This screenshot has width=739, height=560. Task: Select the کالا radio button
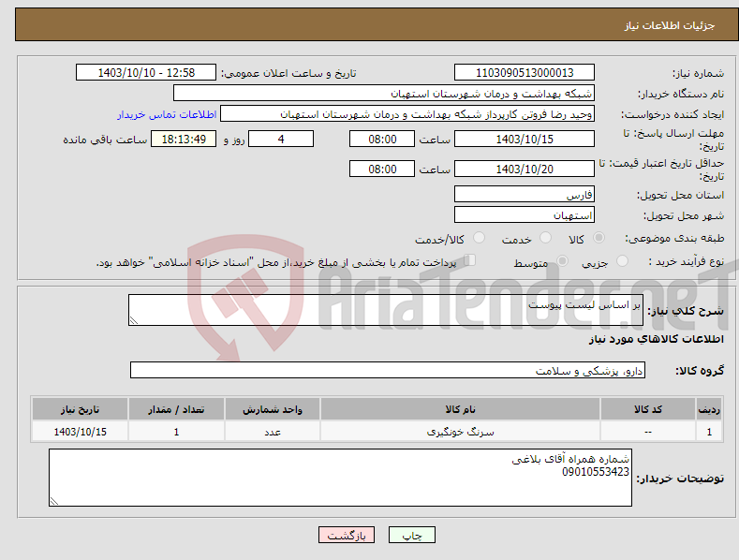[x=599, y=238]
